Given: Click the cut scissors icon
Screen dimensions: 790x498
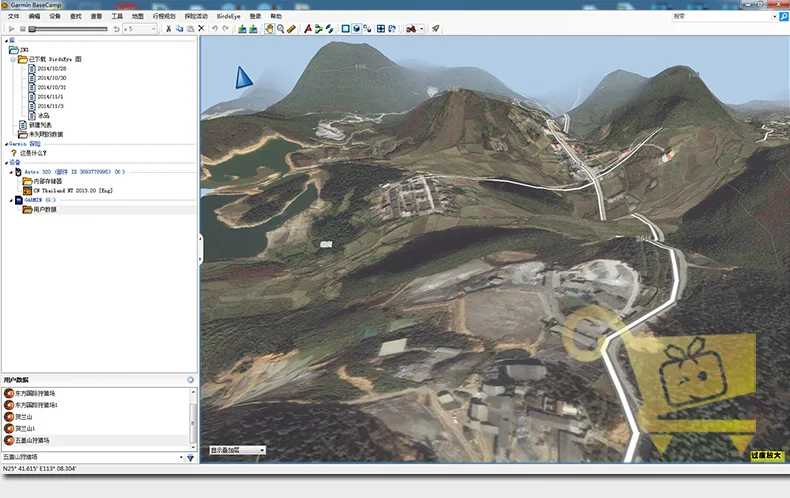Looking at the screenshot, I should coord(168,29).
